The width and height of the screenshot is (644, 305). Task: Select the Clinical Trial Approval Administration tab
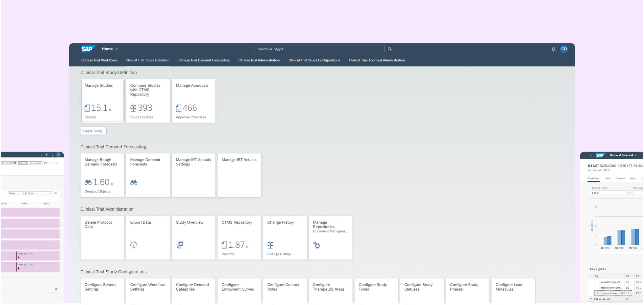tap(376, 60)
